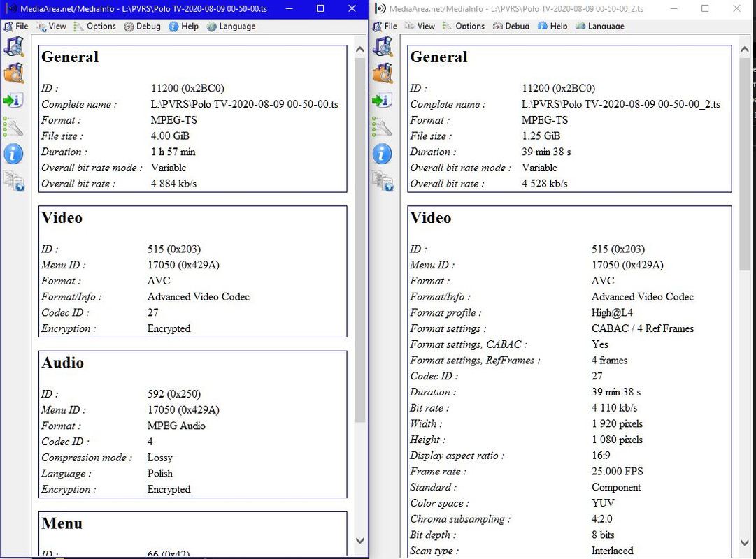Open Options menu in right window
This screenshot has height=559, width=756.
coord(464,26)
